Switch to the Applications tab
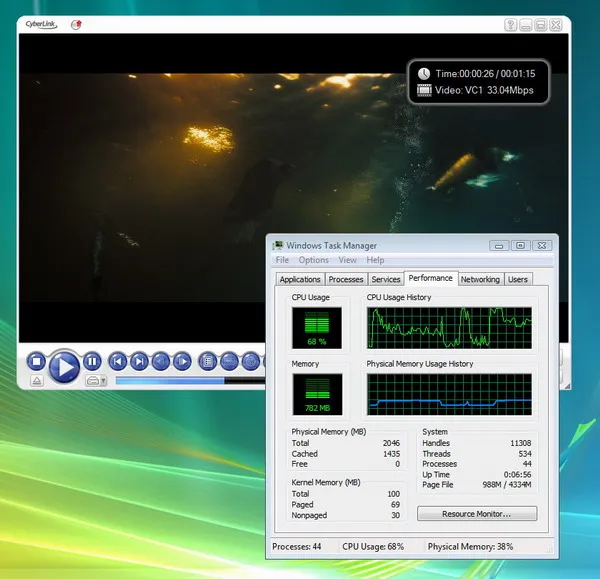Image resolution: width=600 pixels, height=579 pixels. point(300,279)
